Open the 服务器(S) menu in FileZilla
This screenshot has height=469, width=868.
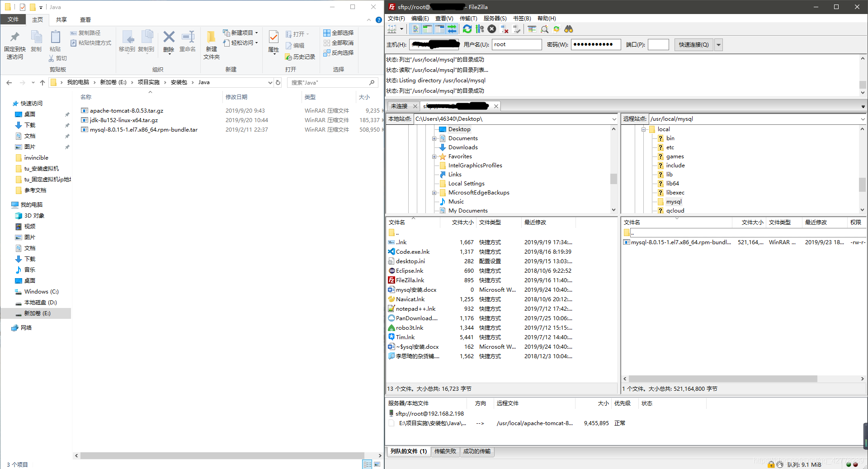point(495,19)
